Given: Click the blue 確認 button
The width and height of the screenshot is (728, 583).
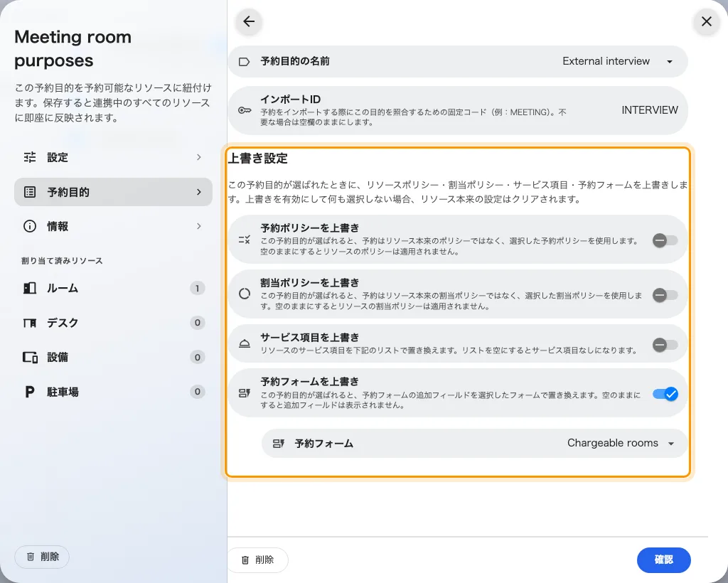Looking at the screenshot, I should pyautogui.click(x=663, y=560).
